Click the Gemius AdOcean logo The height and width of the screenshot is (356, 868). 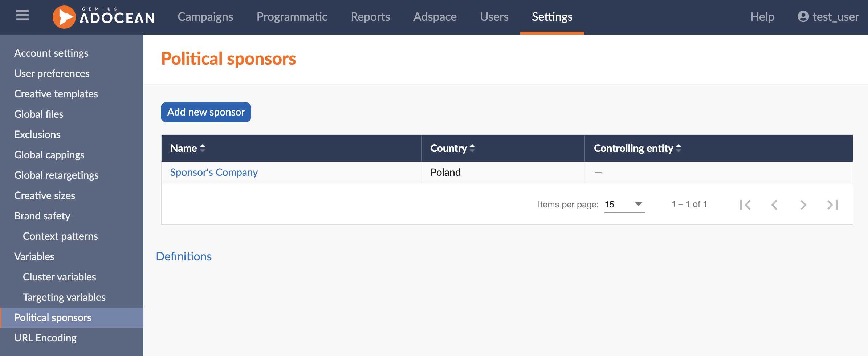coord(104,17)
